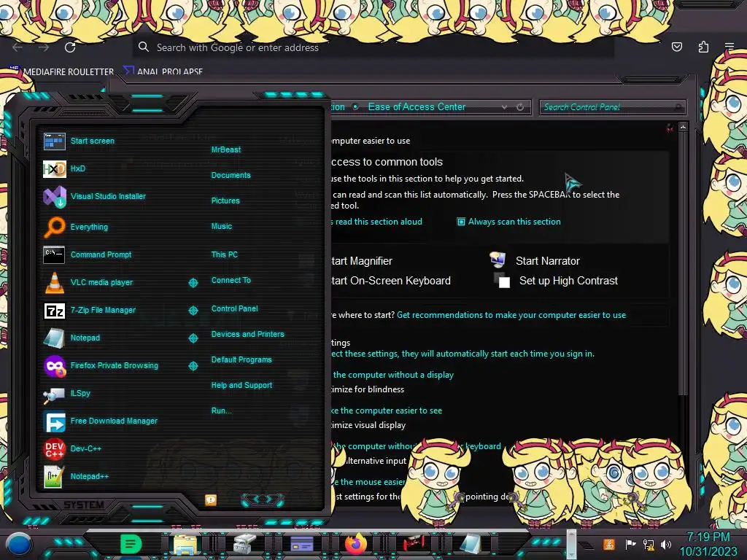Click Firefox reload page button
The height and width of the screenshot is (560, 747).
point(70,47)
